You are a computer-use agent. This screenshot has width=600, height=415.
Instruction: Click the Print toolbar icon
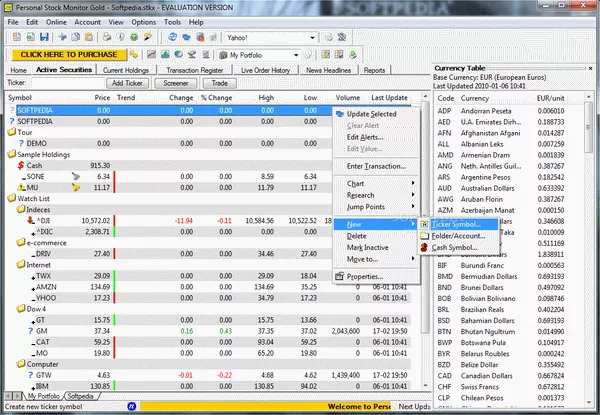click(x=107, y=37)
